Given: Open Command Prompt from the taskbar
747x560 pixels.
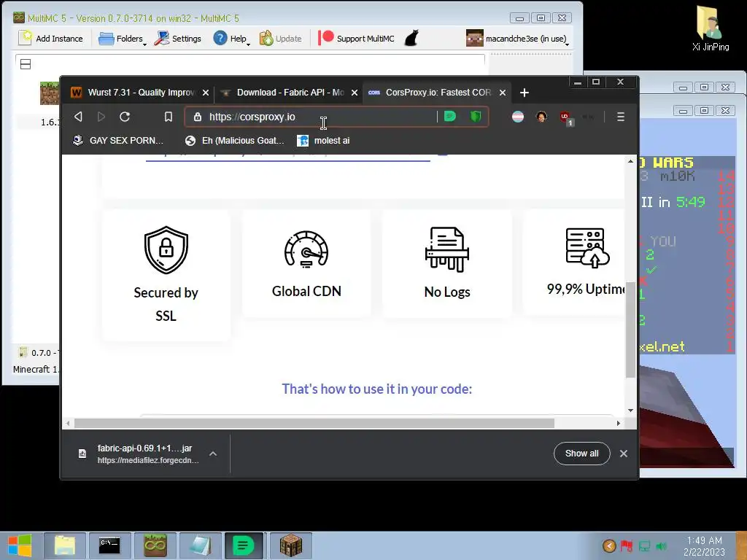Looking at the screenshot, I should tap(109, 545).
